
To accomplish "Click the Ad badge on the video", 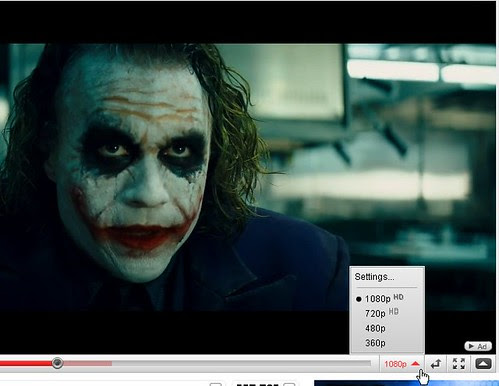I will tap(478, 346).
